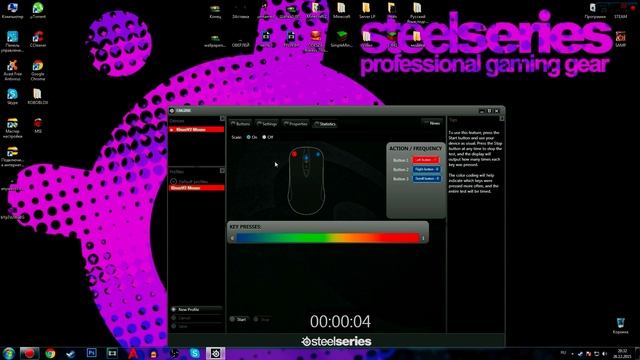Stop the statistics test

[x=262, y=319]
